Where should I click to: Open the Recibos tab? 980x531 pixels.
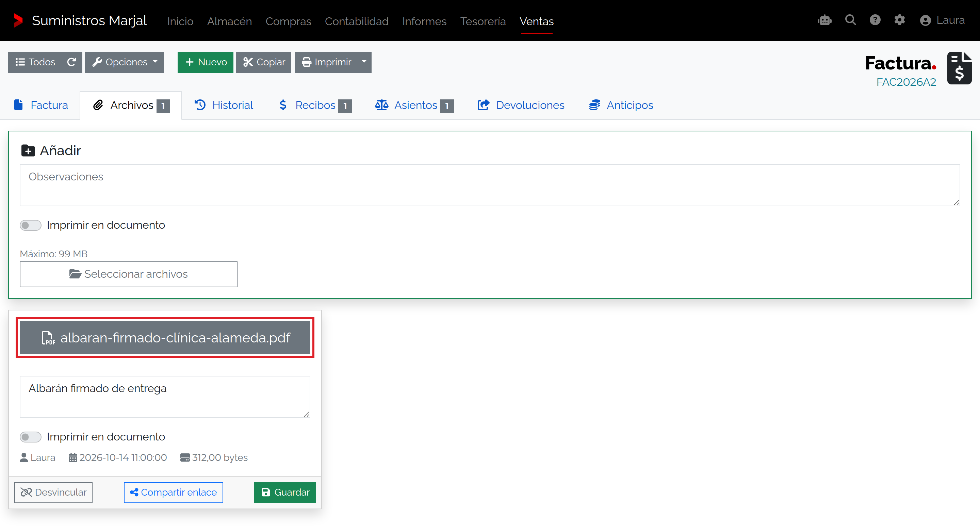[315, 105]
